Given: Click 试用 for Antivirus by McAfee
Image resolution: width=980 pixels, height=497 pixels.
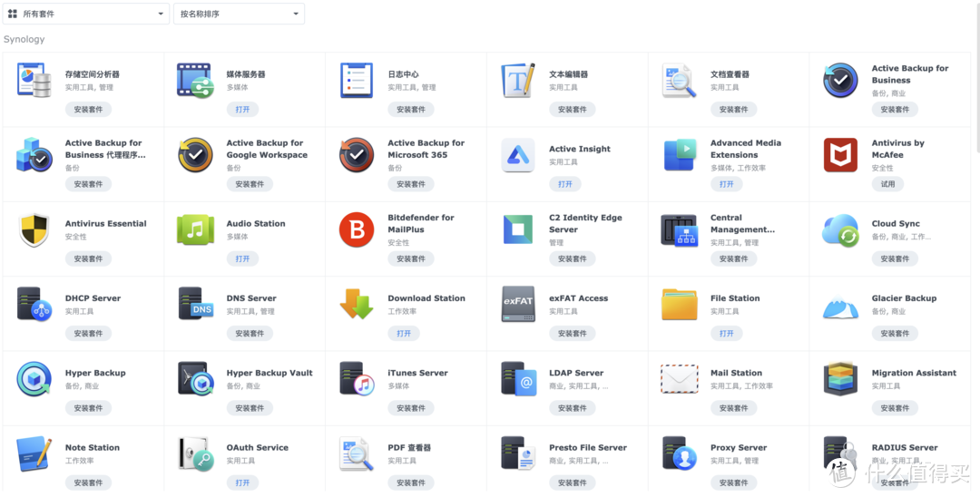Looking at the screenshot, I should click(x=887, y=184).
